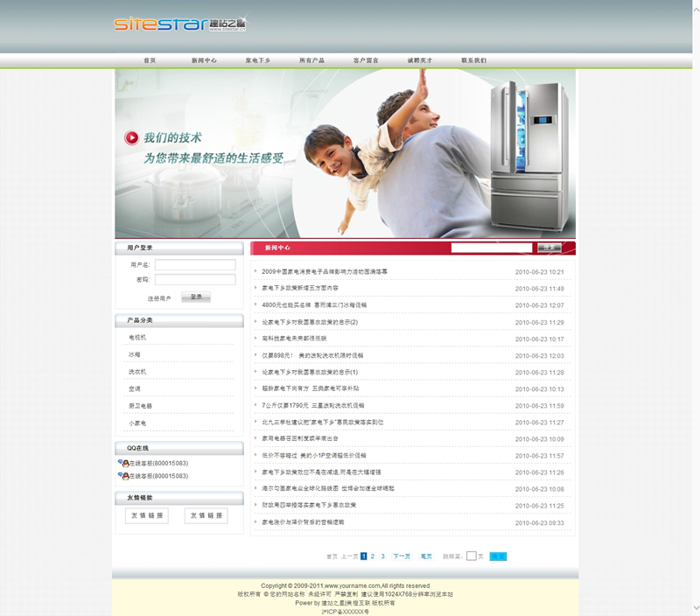700x616 pixels.
Task: Click 下一页 next page link
Action: point(402,556)
